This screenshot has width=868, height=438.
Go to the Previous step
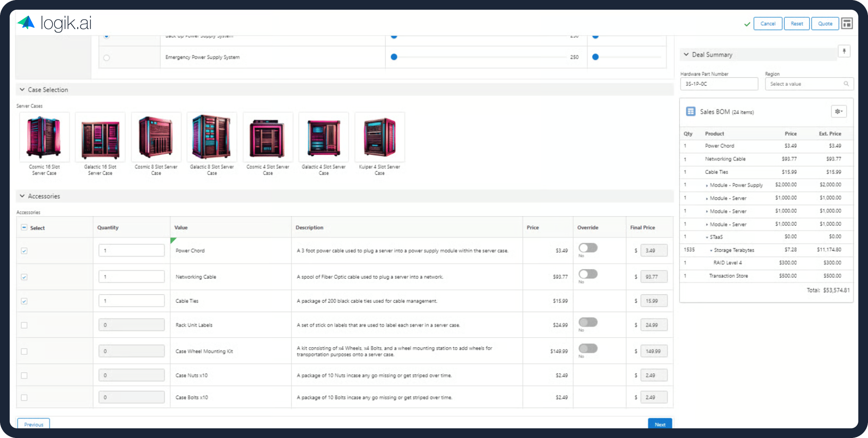(x=33, y=424)
